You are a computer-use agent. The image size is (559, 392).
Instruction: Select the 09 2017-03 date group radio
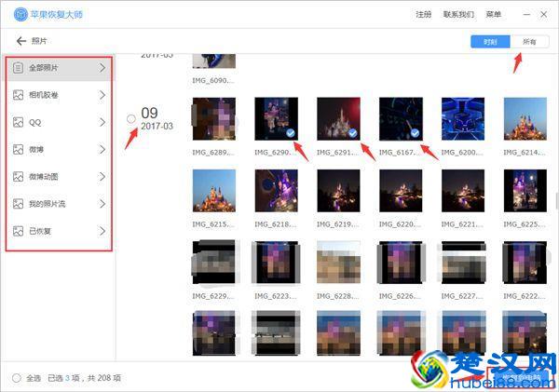[130, 118]
